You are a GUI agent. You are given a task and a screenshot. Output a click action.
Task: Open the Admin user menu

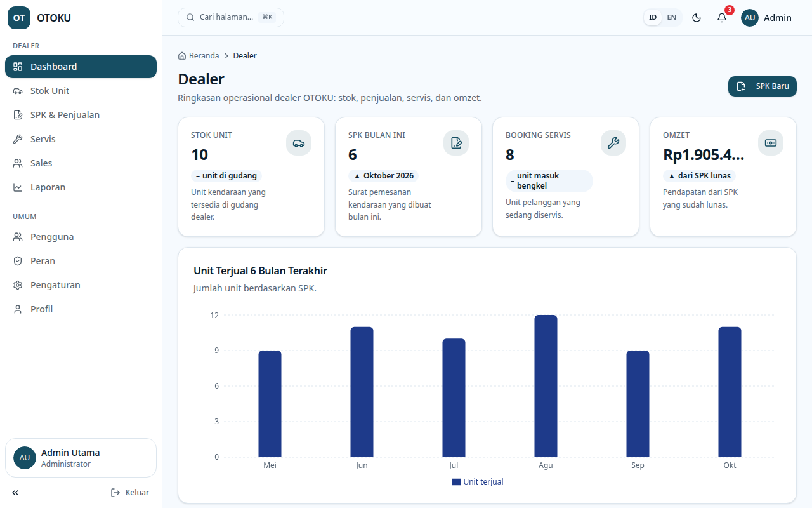point(766,18)
